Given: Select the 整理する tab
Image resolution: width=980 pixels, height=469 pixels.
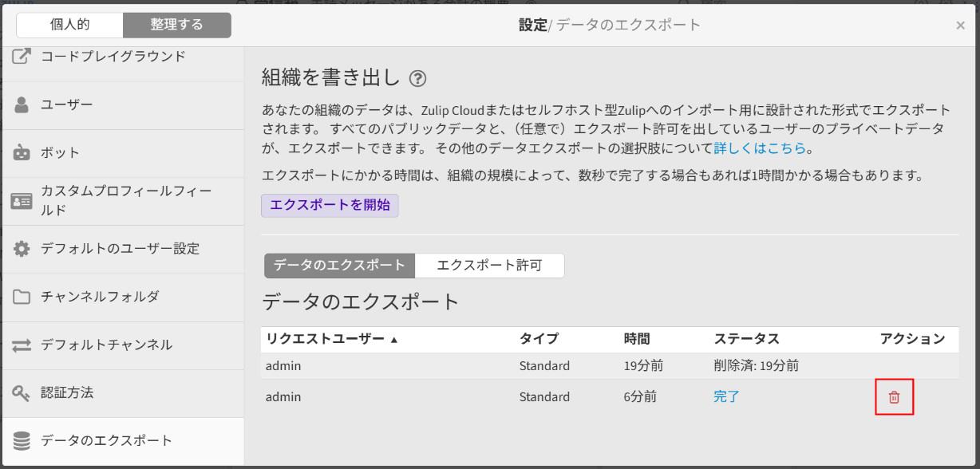Looking at the screenshot, I should [x=176, y=25].
